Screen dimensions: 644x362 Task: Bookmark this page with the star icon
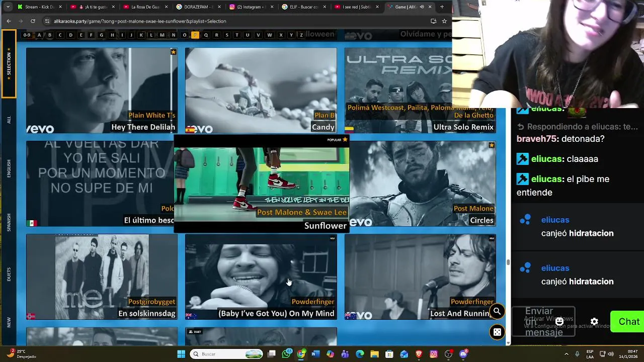[444, 21]
